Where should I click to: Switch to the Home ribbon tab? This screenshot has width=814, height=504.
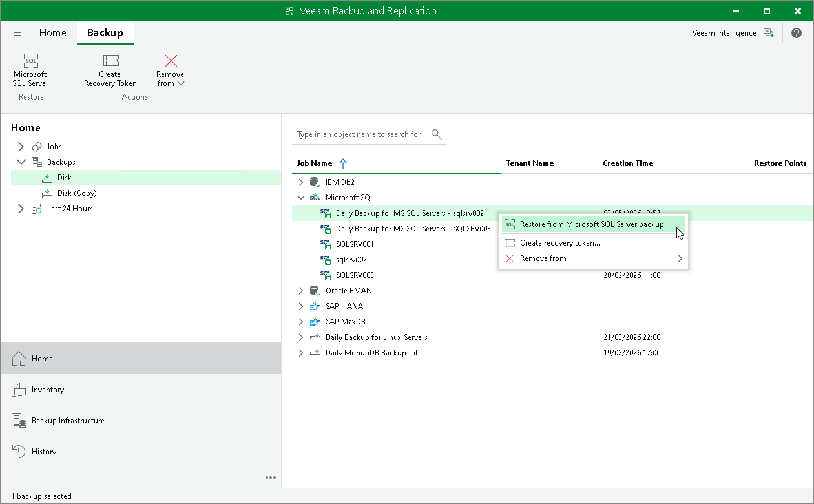[x=52, y=33]
